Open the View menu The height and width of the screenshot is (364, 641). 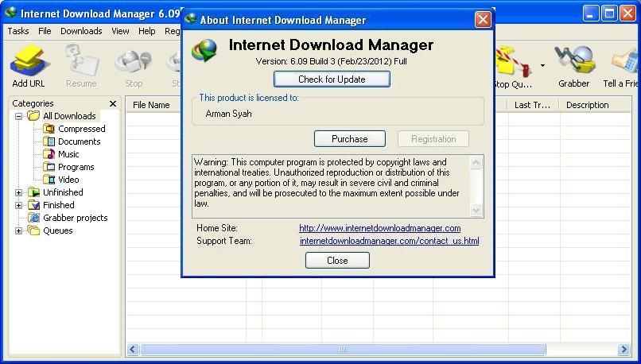pyautogui.click(x=120, y=31)
